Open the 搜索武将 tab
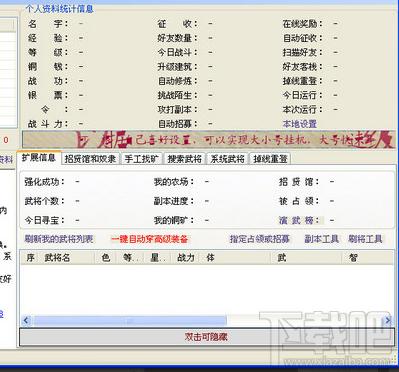This screenshot has height=372, width=399. [x=185, y=159]
